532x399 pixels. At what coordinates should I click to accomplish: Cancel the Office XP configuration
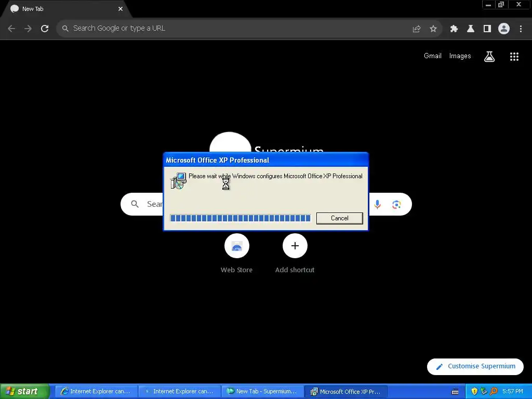click(x=339, y=218)
